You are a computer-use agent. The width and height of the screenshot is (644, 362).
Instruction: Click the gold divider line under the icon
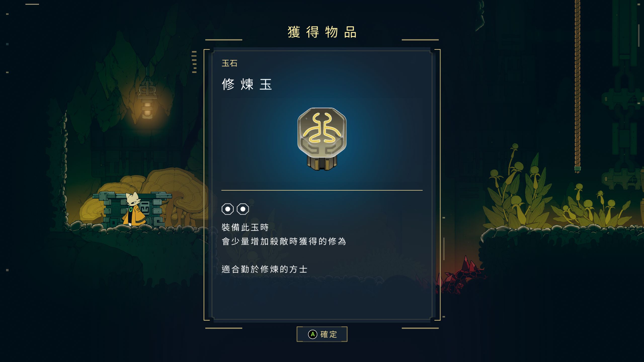(322, 190)
